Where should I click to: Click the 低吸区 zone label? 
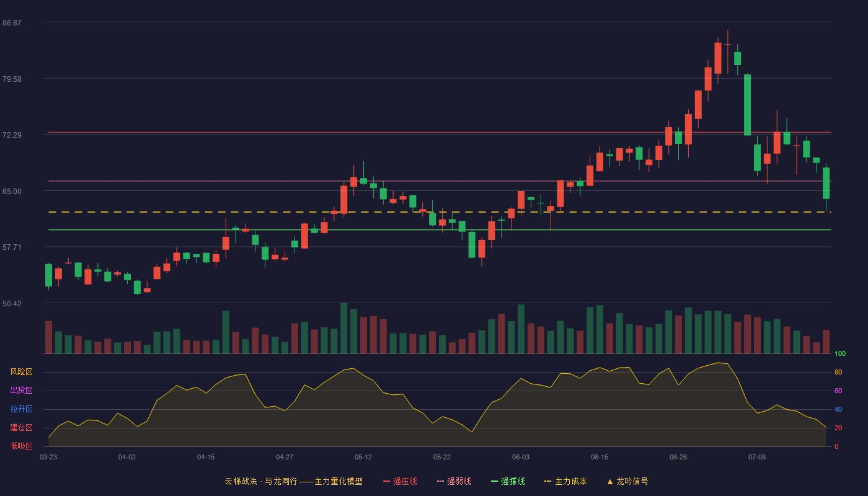coord(21,446)
